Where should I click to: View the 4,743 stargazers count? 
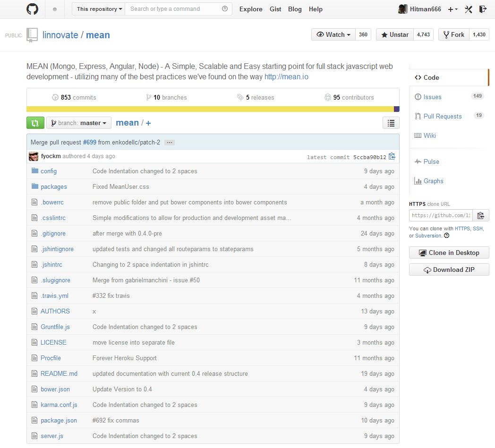click(423, 35)
